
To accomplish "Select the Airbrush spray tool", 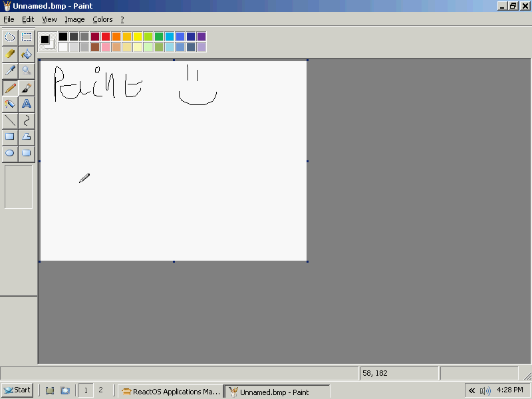I will [x=10, y=104].
